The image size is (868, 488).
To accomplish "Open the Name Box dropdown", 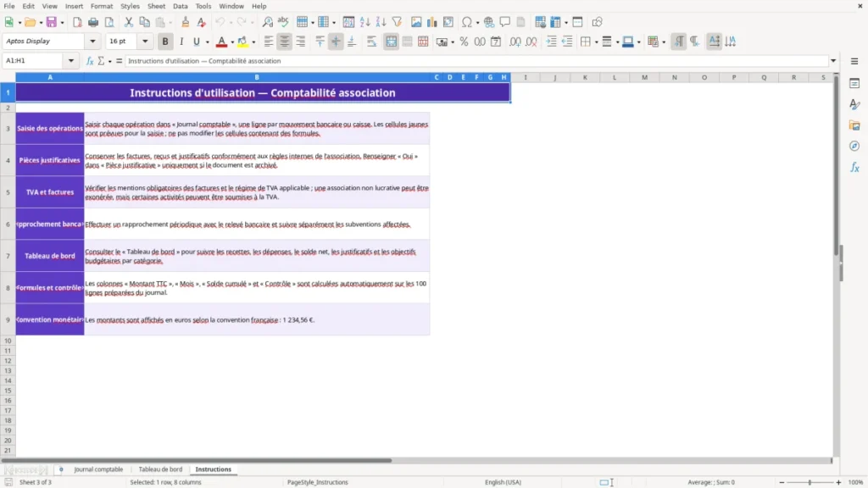I will pos(71,61).
